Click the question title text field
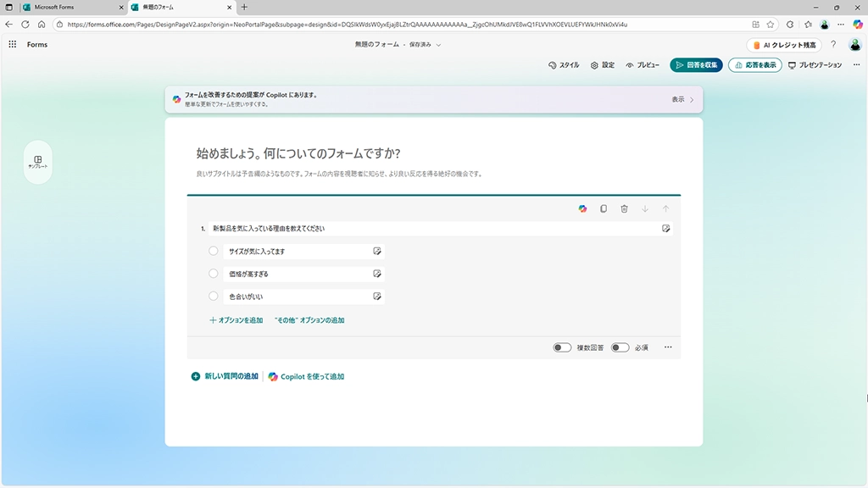This screenshot has width=868, height=488. (x=432, y=229)
